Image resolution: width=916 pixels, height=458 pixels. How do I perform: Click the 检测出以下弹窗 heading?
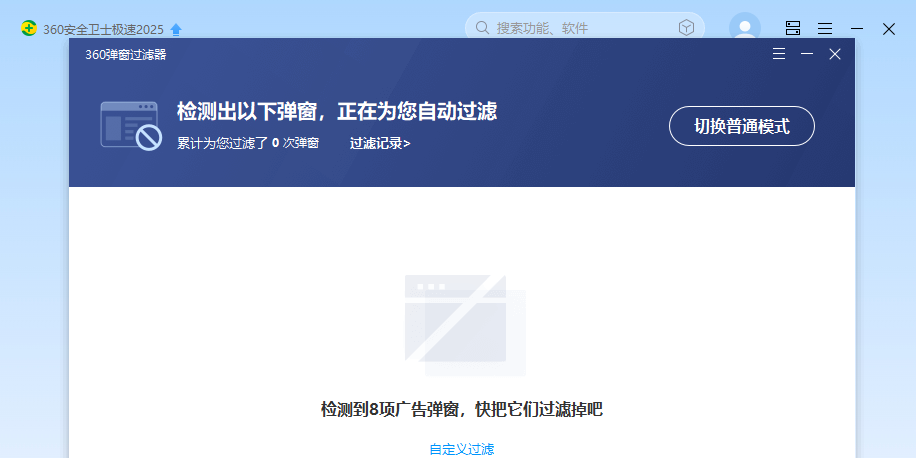click(x=337, y=111)
